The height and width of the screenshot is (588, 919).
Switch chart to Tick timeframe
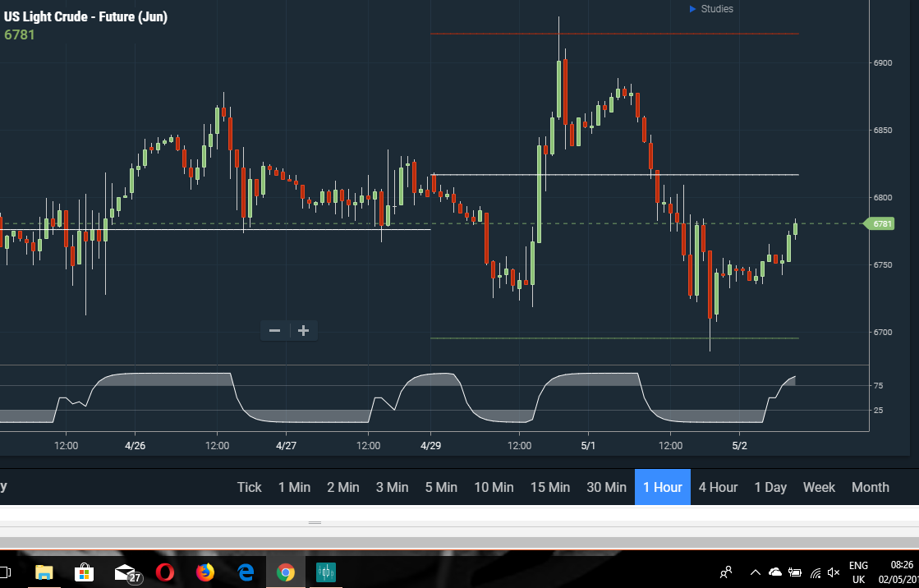[249, 487]
